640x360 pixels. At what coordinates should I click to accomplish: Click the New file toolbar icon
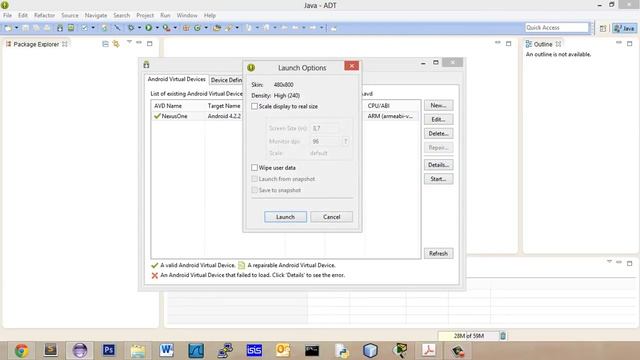point(8,28)
